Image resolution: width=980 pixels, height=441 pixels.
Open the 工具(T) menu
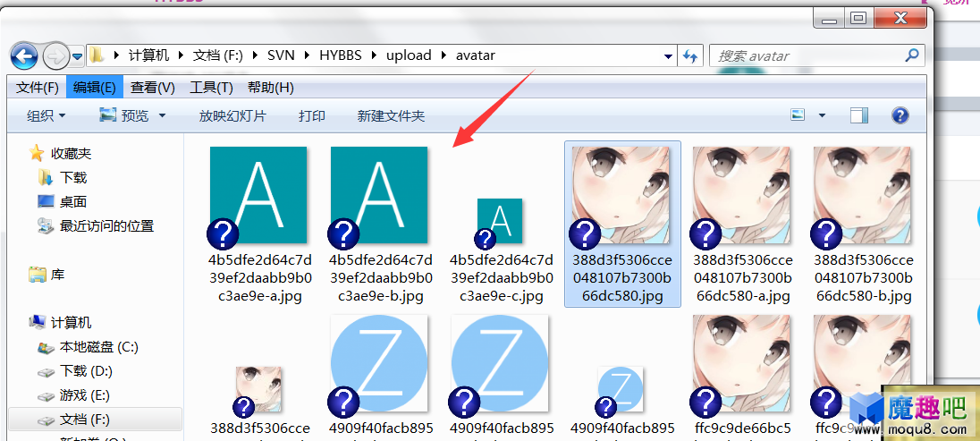pos(211,88)
